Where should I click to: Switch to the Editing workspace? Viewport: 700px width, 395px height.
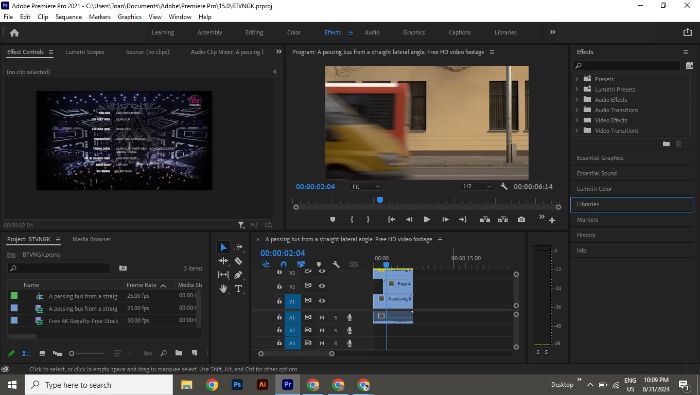(254, 33)
